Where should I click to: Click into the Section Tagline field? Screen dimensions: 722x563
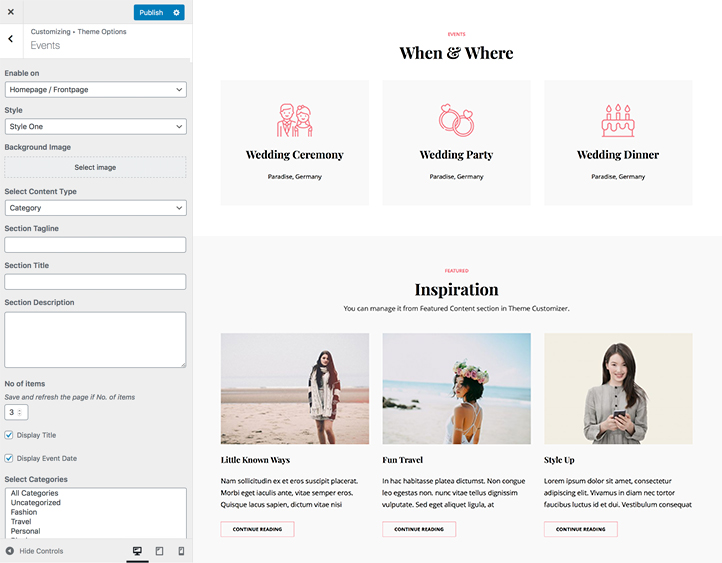pyautogui.click(x=95, y=245)
